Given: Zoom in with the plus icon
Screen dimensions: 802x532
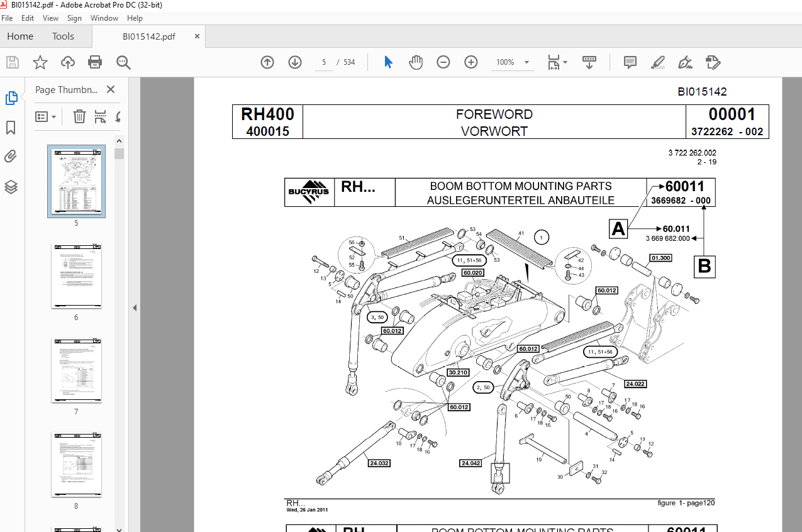Looking at the screenshot, I should [x=471, y=62].
